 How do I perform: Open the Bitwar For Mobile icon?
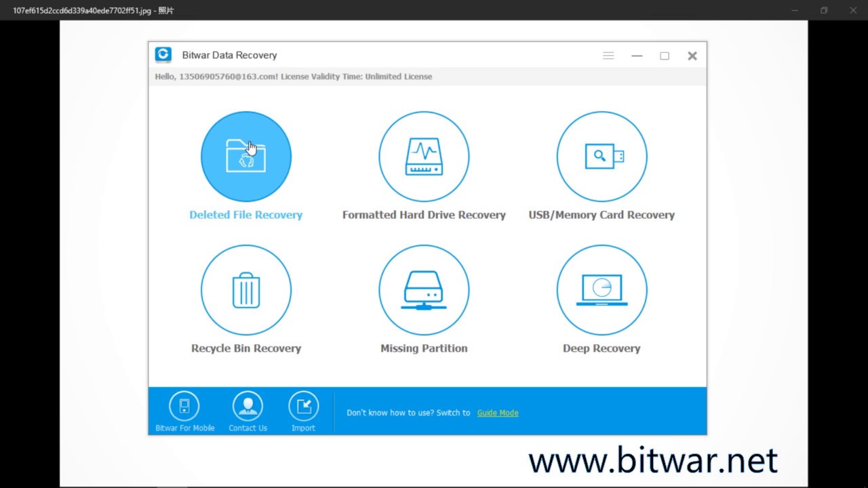click(x=184, y=406)
